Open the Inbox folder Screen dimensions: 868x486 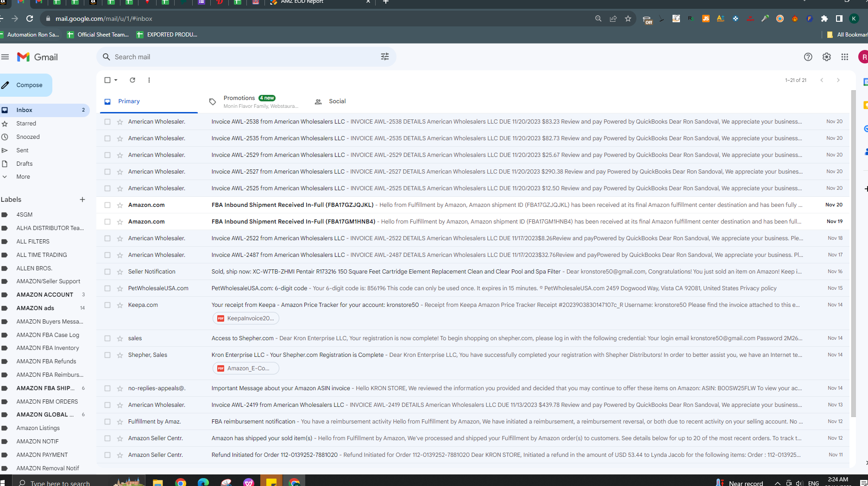tap(44, 110)
